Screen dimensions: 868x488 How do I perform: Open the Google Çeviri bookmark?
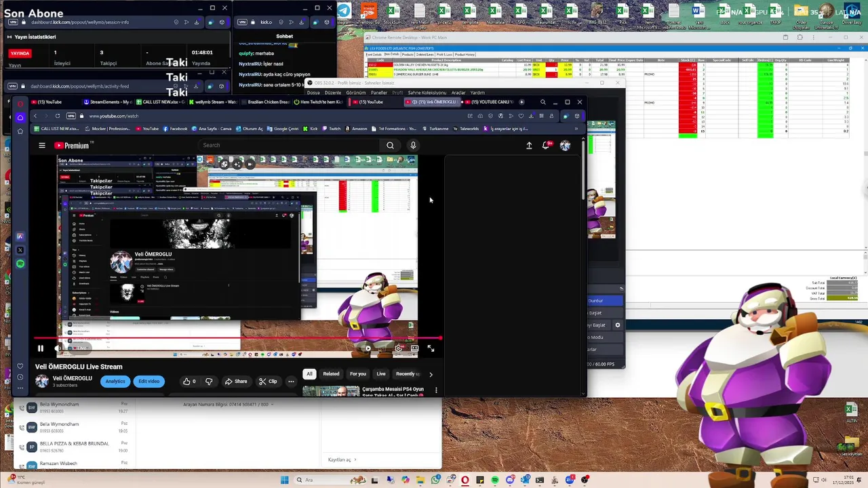coord(283,129)
